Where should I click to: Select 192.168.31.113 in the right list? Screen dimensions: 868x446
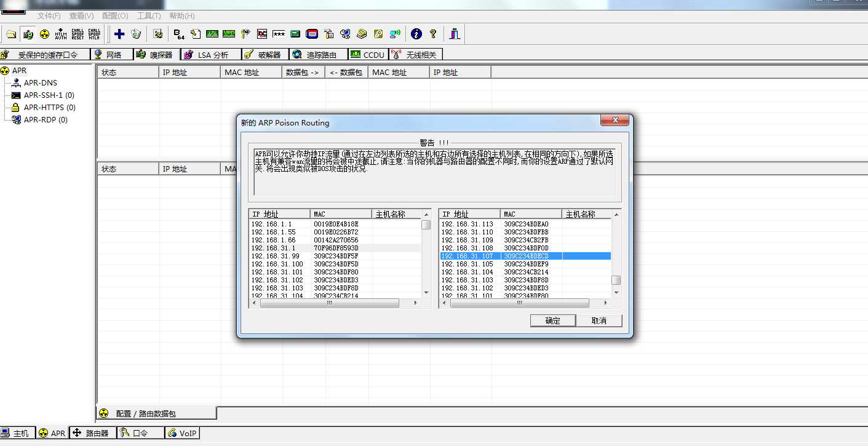525,224
